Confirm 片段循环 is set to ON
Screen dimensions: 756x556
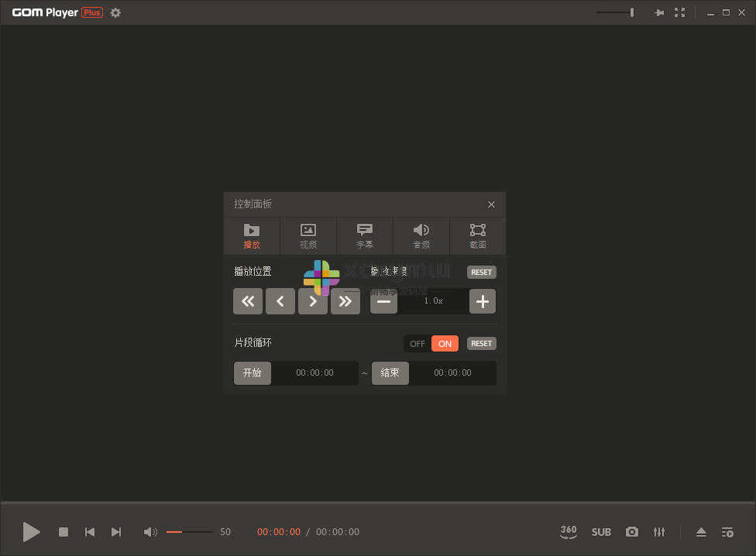coord(445,343)
